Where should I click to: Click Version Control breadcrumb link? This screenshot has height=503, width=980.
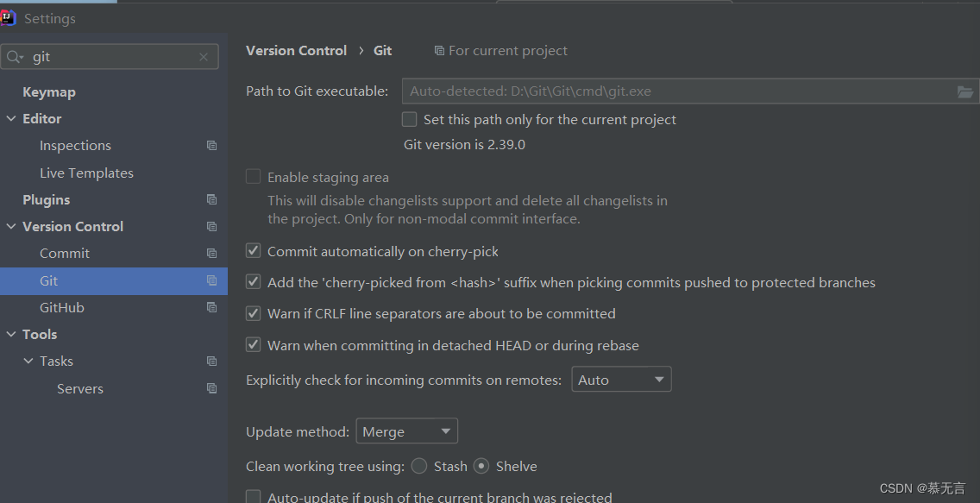click(296, 51)
